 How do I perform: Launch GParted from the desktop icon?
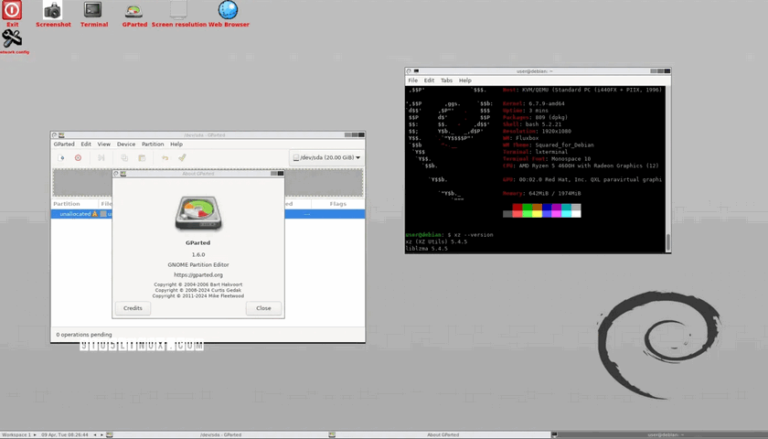134,11
